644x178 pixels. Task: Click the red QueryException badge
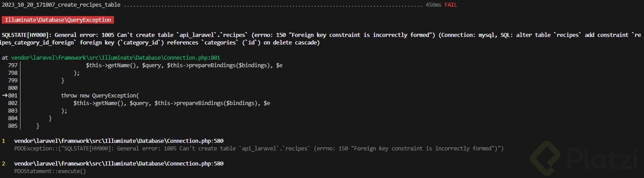(x=57, y=20)
